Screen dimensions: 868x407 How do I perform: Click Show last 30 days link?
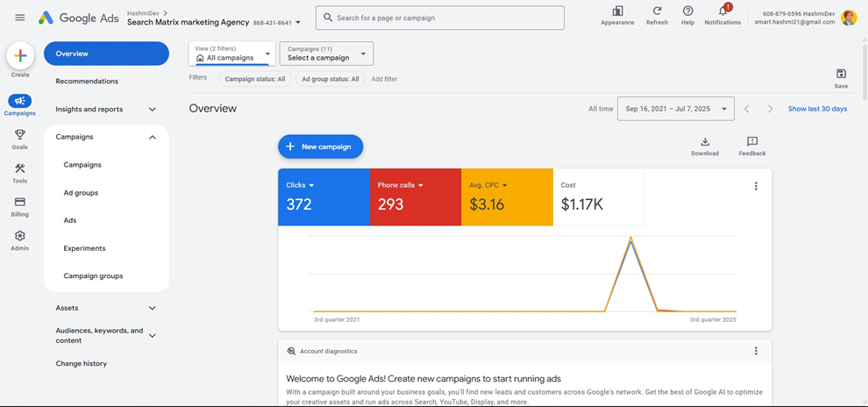(818, 109)
